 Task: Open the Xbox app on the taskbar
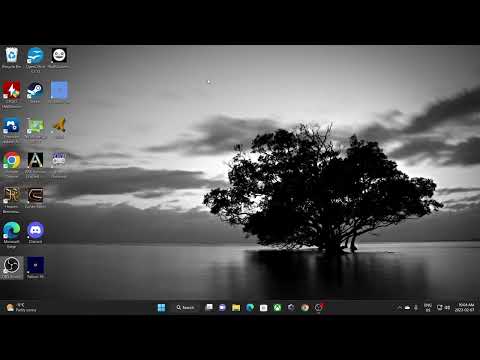tap(277, 308)
